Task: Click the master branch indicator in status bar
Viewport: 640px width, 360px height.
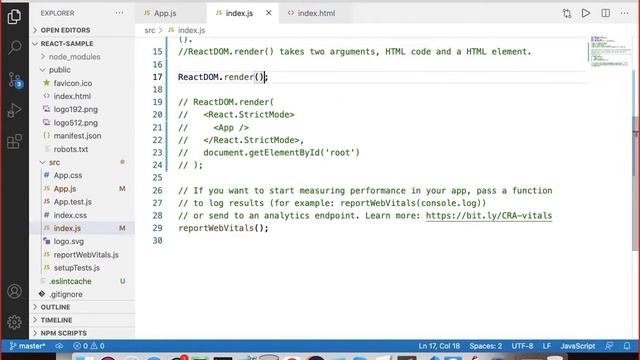Action: point(27,346)
